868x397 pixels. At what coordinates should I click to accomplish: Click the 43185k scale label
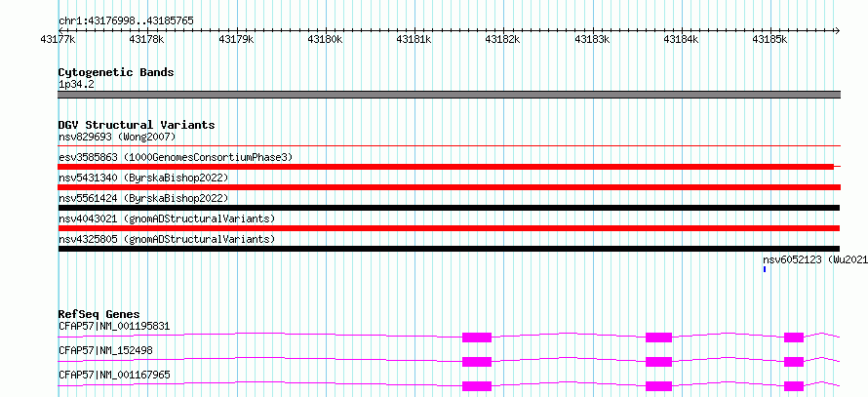[x=769, y=39]
